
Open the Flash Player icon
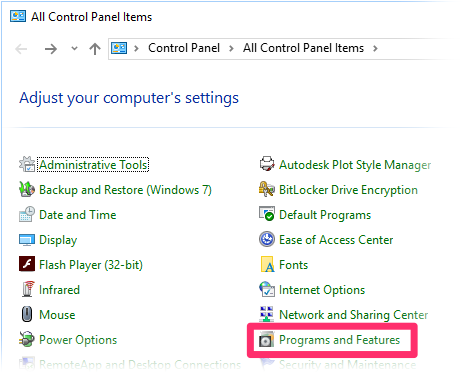[27, 264]
